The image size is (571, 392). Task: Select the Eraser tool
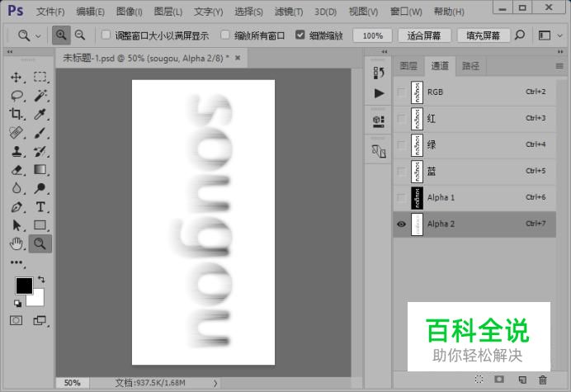pos(17,170)
